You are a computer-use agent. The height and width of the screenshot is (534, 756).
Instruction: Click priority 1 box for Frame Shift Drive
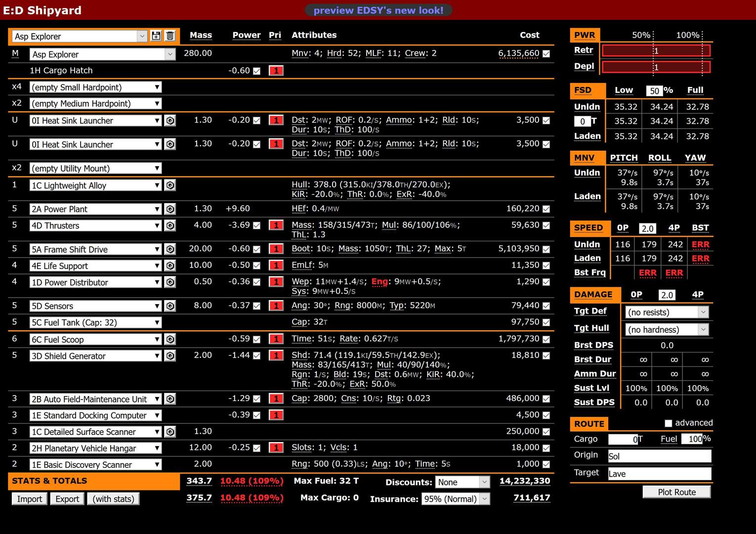tap(276, 249)
